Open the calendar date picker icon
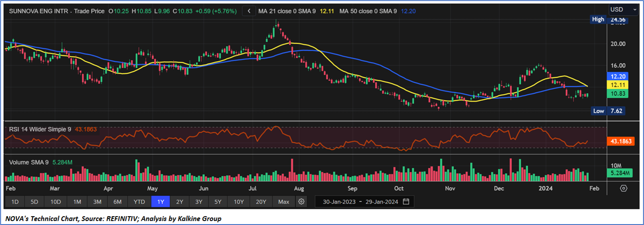Image resolution: width=644 pixels, height=225 pixels. coord(406,202)
